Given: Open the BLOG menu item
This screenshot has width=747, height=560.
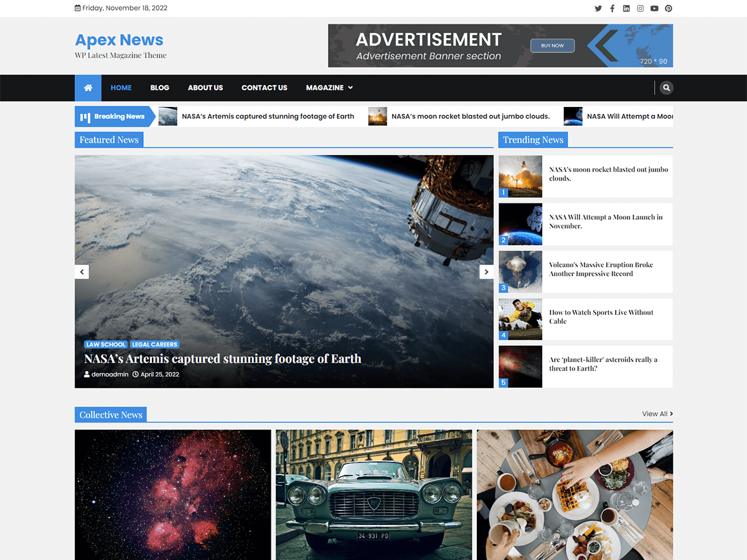Looking at the screenshot, I should click(159, 88).
